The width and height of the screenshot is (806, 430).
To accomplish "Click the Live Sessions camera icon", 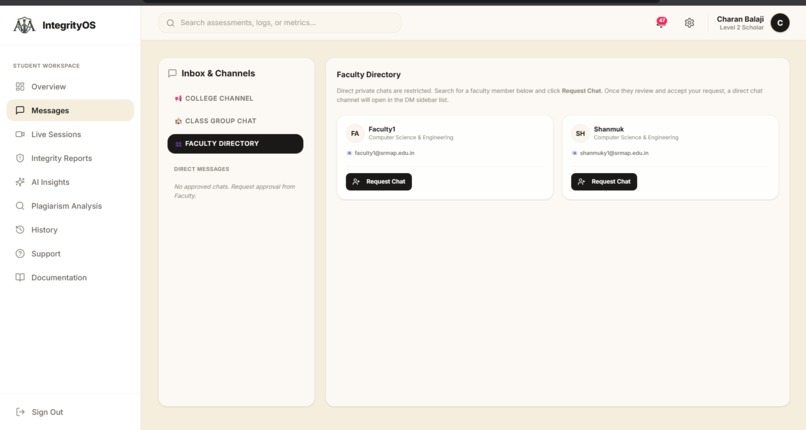I will tap(20, 134).
